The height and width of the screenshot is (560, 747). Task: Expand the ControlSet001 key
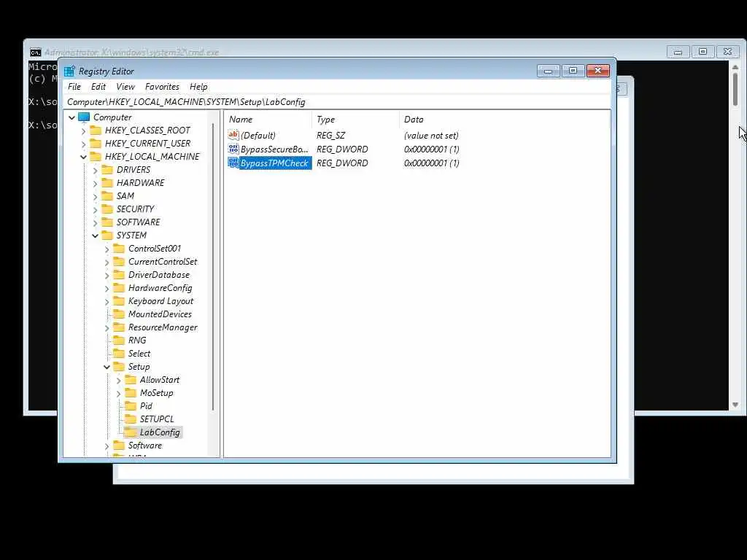(x=107, y=249)
